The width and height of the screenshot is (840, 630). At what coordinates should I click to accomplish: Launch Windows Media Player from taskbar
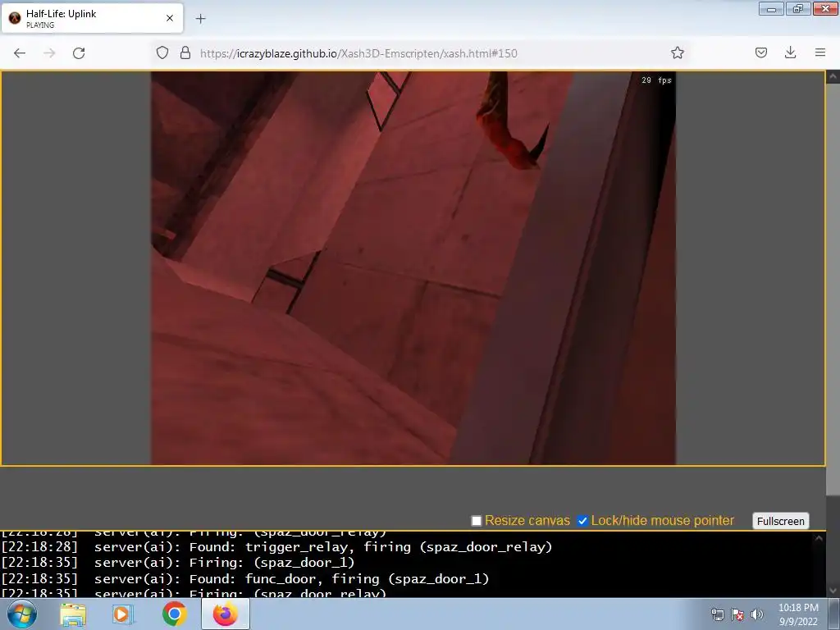coord(123,614)
